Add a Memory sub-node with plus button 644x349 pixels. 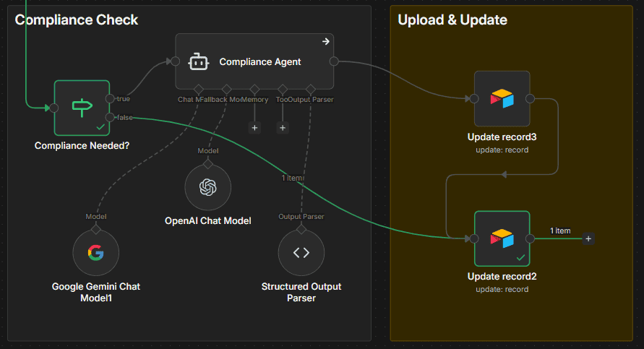(254, 128)
